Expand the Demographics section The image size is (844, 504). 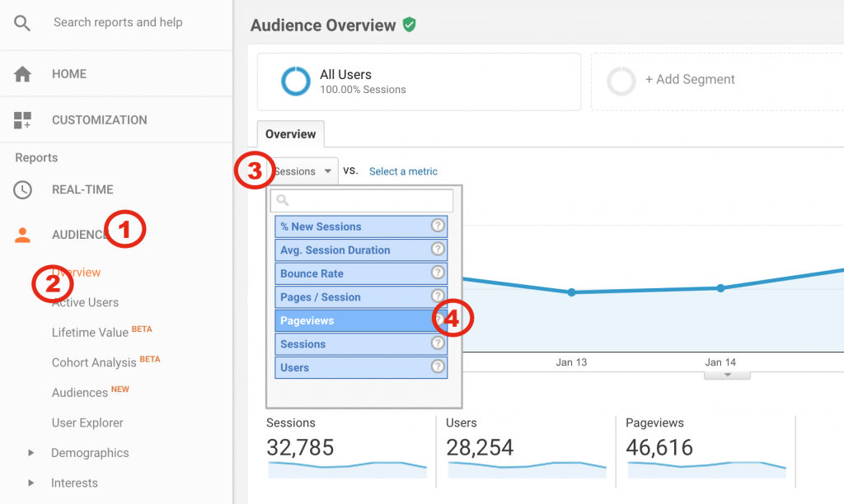point(90,452)
